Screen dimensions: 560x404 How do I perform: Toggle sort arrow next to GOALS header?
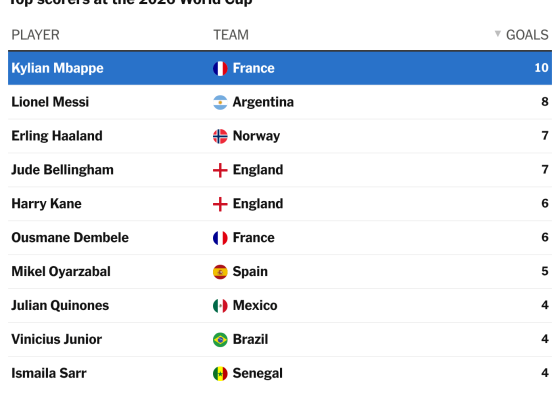[x=498, y=34]
